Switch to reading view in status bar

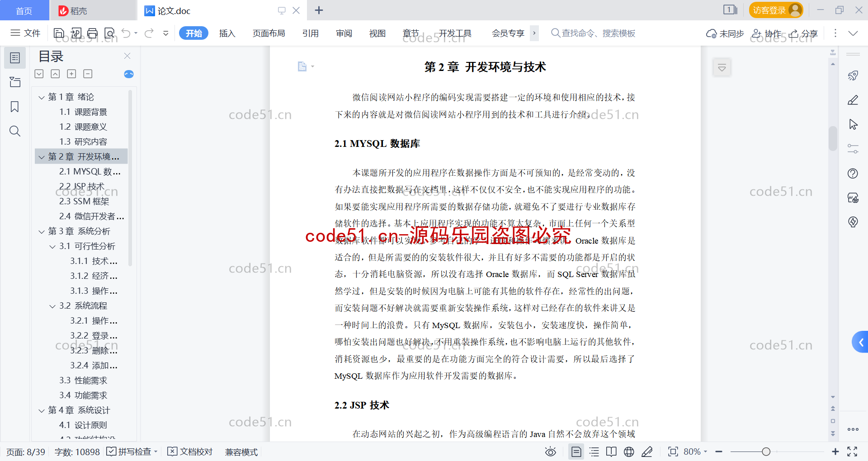pyautogui.click(x=611, y=452)
